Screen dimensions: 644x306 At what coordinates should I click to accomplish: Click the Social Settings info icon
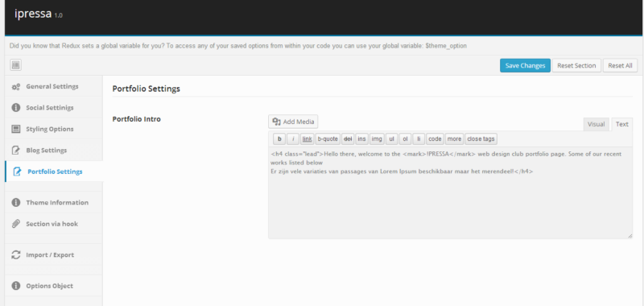[15, 108]
